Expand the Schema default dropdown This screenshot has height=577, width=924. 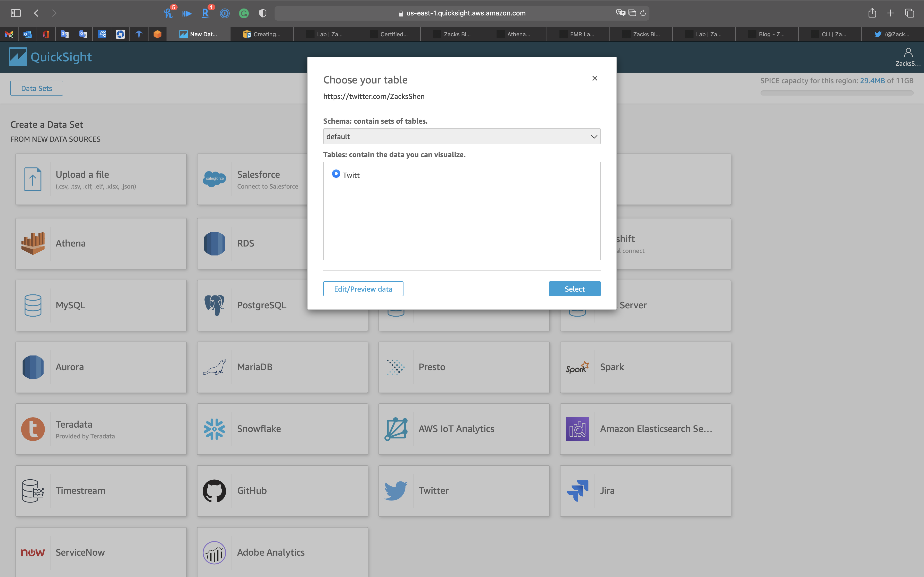[x=461, y=137]
